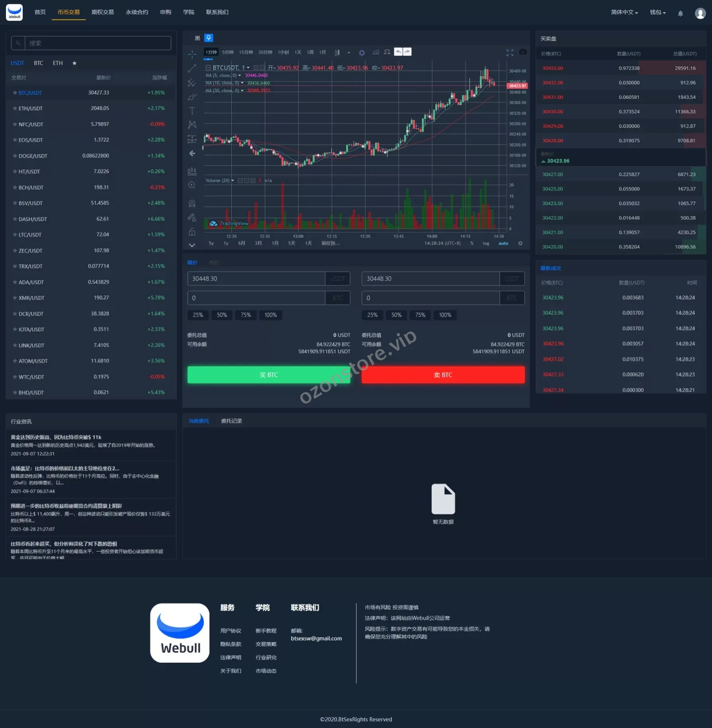Toggle percent scale on chart

coord(472,243)
